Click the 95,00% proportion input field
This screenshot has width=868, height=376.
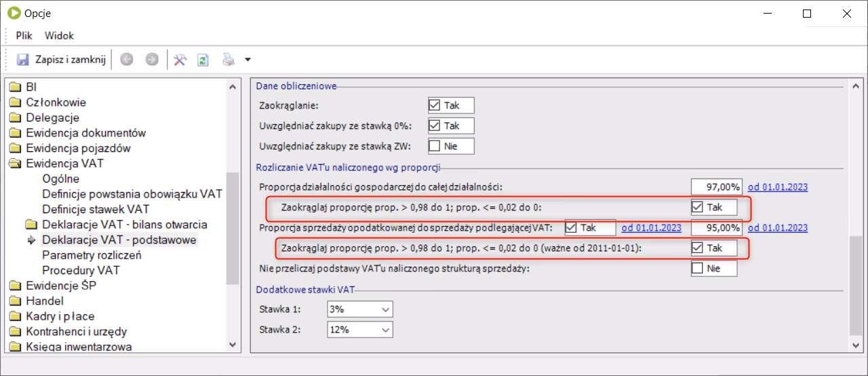716,228
